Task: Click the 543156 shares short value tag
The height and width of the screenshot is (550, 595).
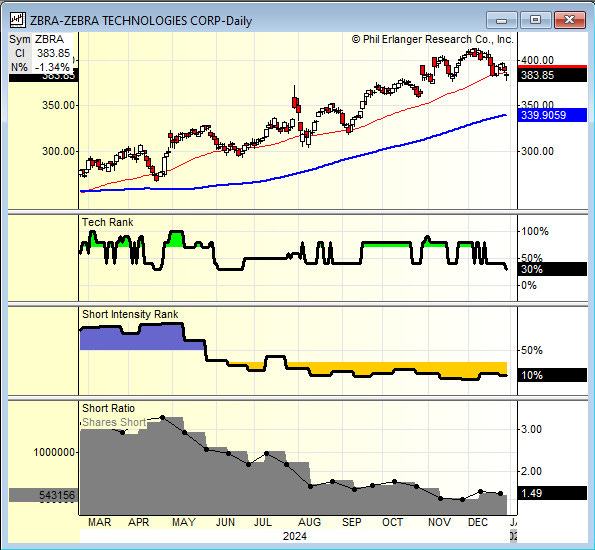Action: [x=44, y=495]
